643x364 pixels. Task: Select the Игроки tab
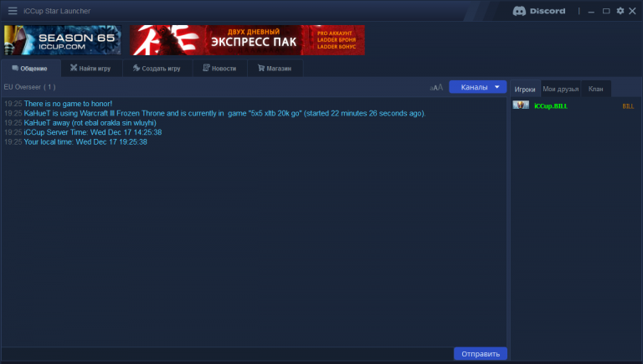point(525,89)
